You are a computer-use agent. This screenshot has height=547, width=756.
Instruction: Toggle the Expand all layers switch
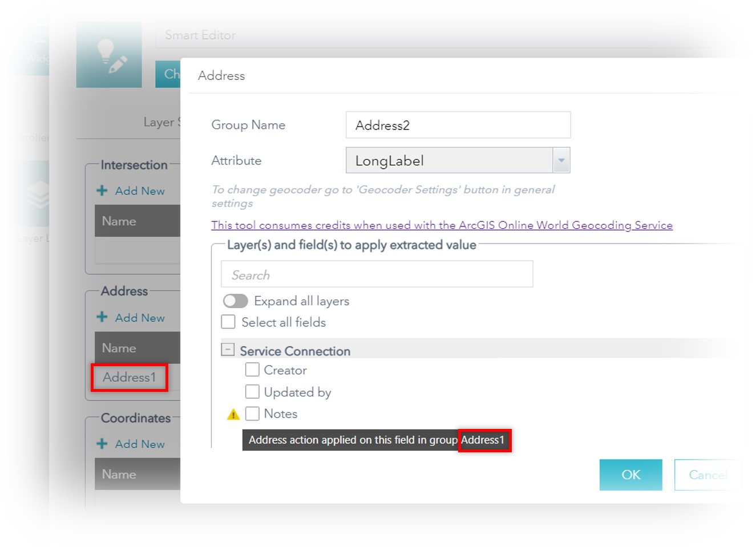(x=235, y=301)
